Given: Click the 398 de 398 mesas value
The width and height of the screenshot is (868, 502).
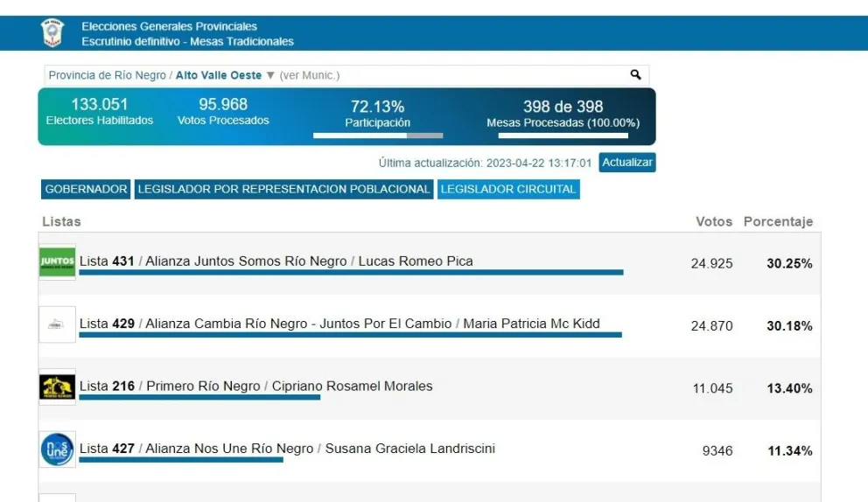Looking at the screenshot, I should 563,107.
